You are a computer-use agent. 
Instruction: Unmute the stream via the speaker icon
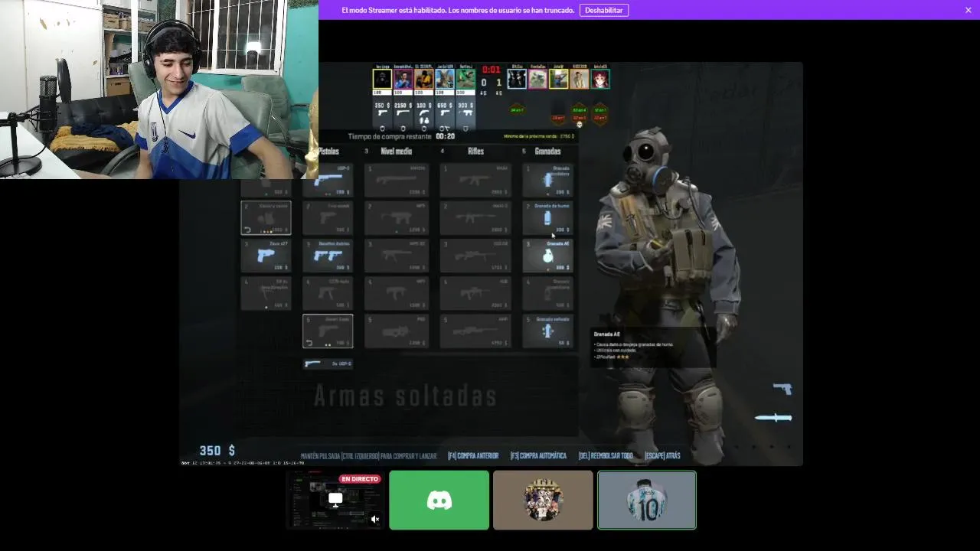pos(375,519)
